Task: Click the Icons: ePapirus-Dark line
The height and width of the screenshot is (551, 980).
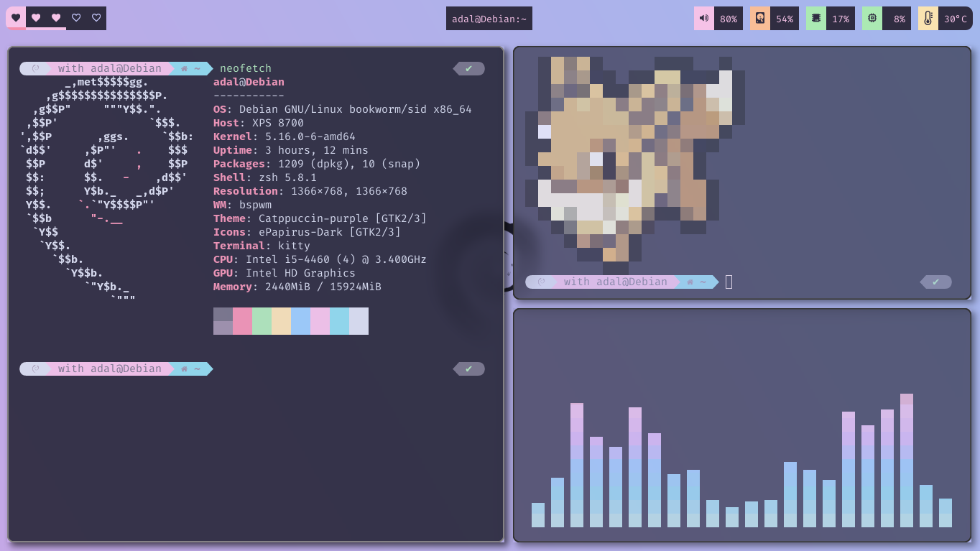Action: tap(307, 232)
